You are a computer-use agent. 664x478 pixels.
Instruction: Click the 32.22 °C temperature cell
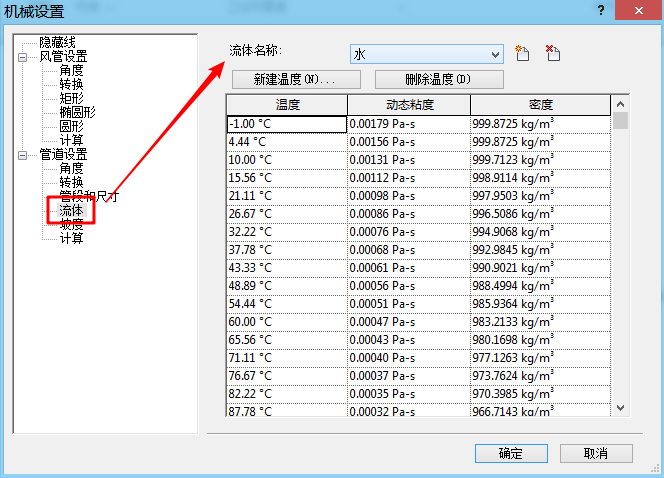(287, 232)
